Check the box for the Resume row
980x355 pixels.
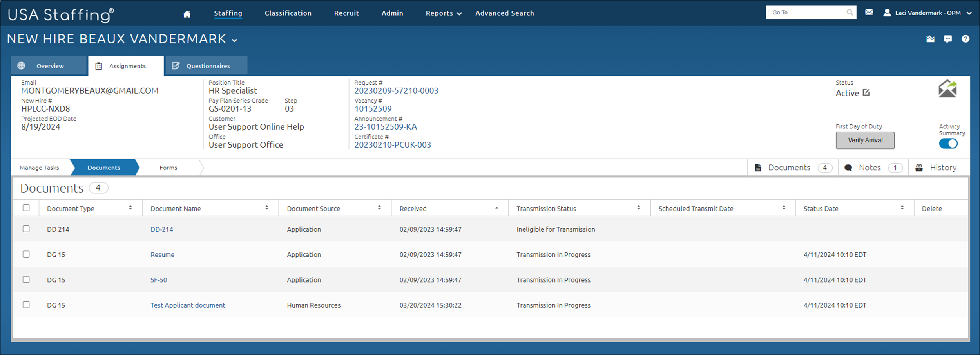(x=26, y=254)
